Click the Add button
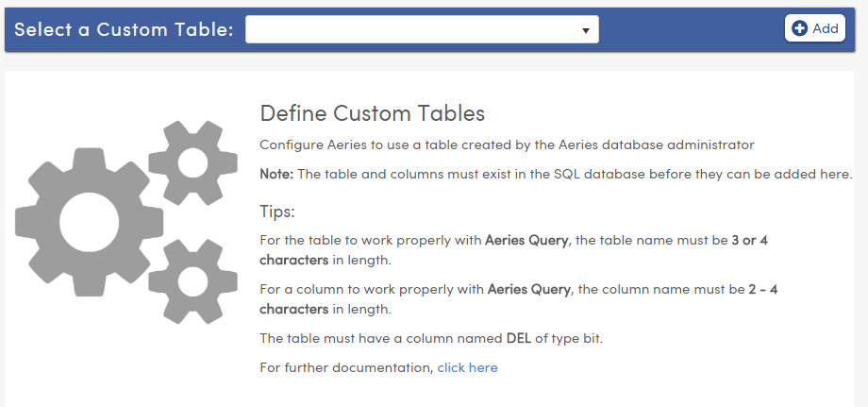 815,28
